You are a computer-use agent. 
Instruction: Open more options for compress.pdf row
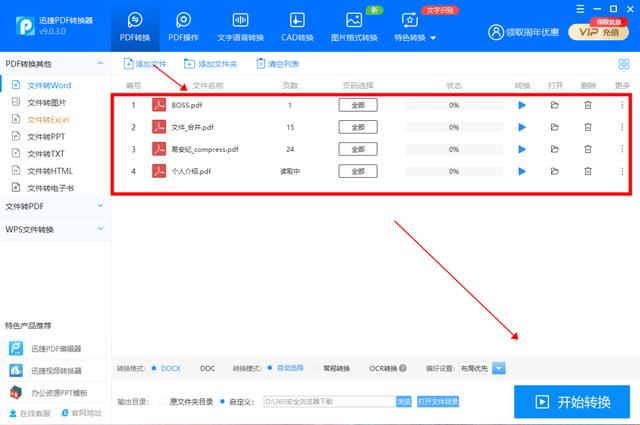click(x=622, y=149)
